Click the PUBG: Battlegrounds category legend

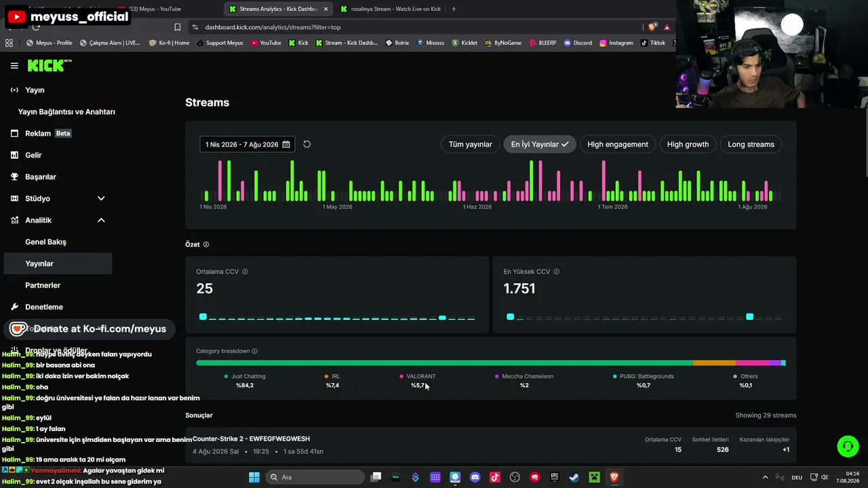(644, 380)
